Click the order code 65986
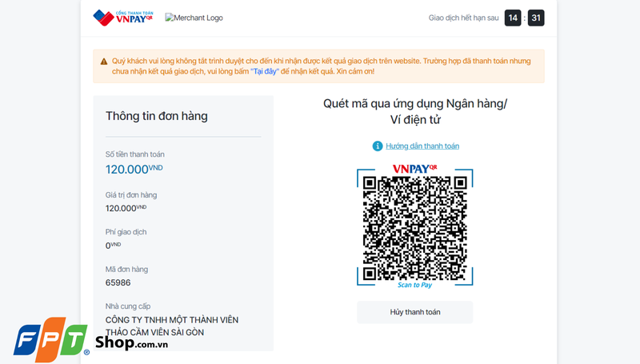Image resolution: width=640 pixels, height=364 pixels. (118, 282)
